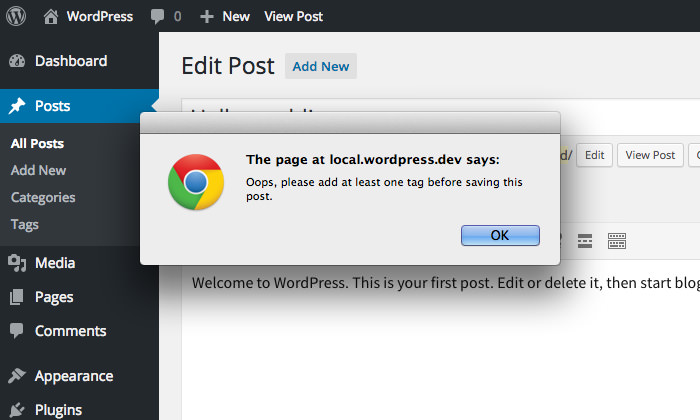The height and width of the screenshot is (420, 700).
Task: Open the Dashboard menu item
Action: click(79, 61)
